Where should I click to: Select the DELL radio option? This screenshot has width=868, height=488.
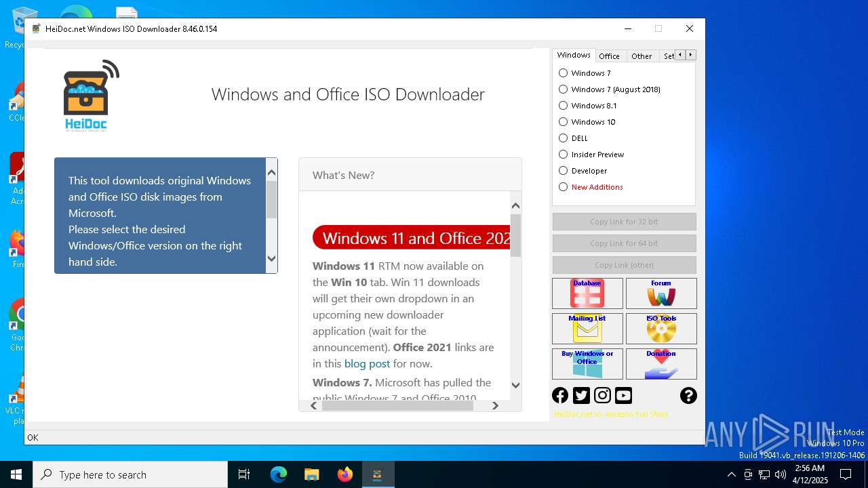[574, 138]
